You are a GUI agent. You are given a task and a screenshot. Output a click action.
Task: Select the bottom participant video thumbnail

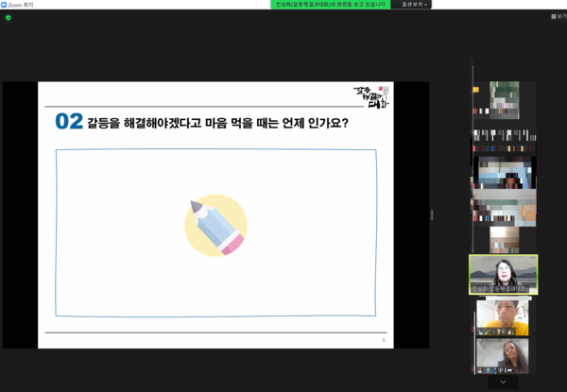(503, 356)
